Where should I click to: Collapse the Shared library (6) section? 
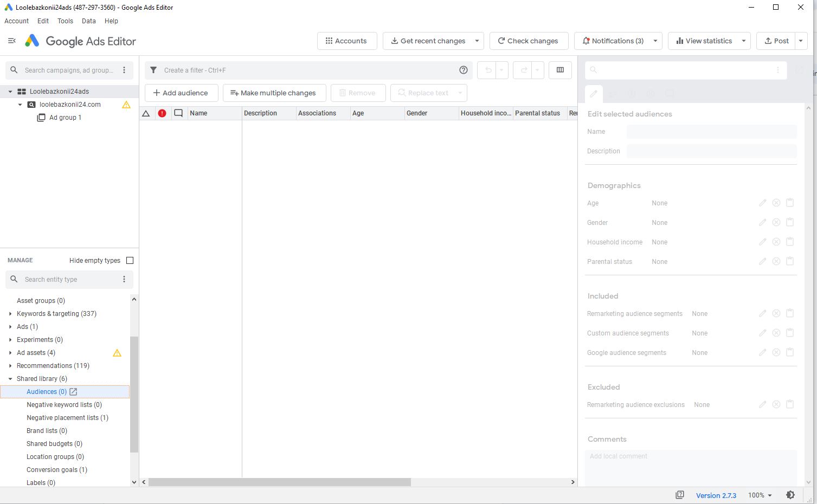(10, 379)
